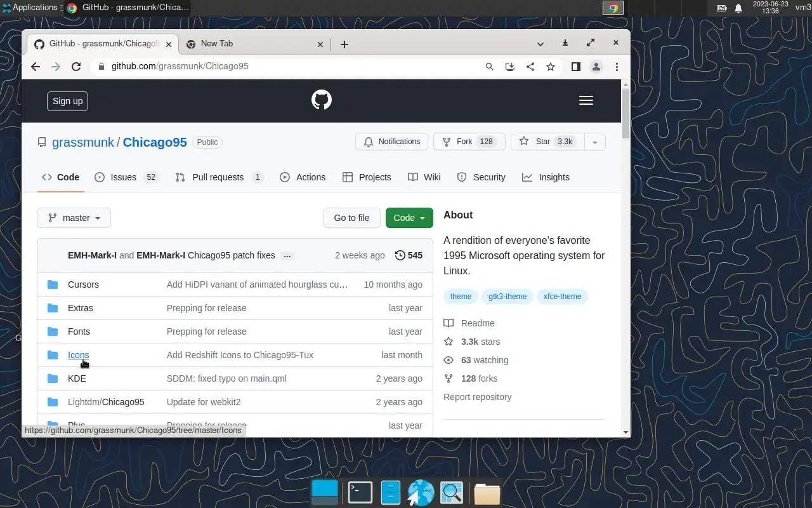812x508 pixels.
Task: Open 'Update for webkit2' commit message
Action: click(x=204, y=402)
